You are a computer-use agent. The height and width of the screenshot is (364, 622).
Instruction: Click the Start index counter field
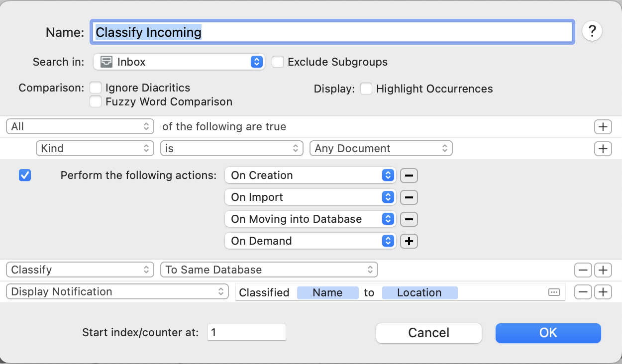click(x=246, y=332)
